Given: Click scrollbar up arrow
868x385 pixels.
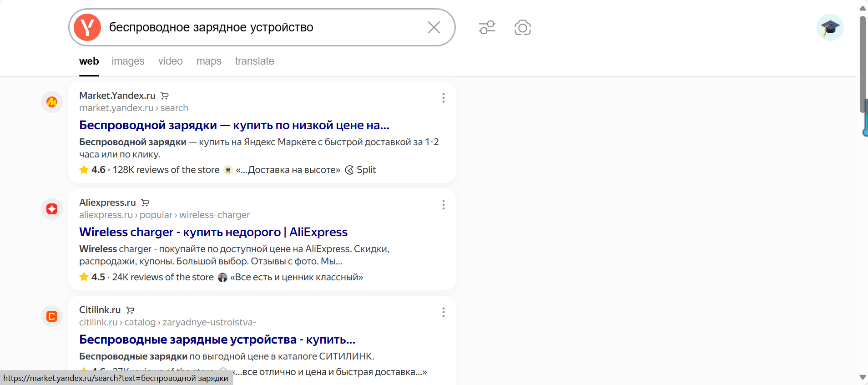Looking at the screenshot, I should (x=863, y=8).
